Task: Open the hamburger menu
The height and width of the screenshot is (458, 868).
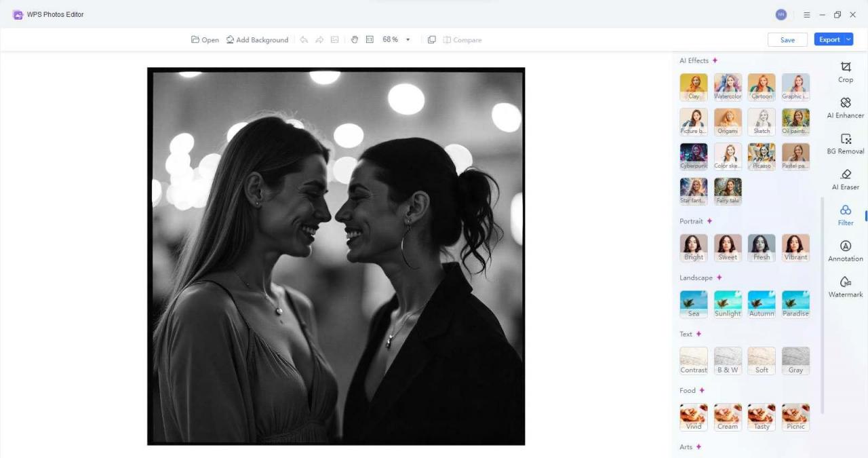Action: [806, 14]
